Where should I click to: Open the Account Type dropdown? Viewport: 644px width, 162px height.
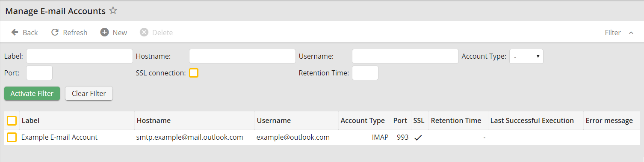pos(526,56)
